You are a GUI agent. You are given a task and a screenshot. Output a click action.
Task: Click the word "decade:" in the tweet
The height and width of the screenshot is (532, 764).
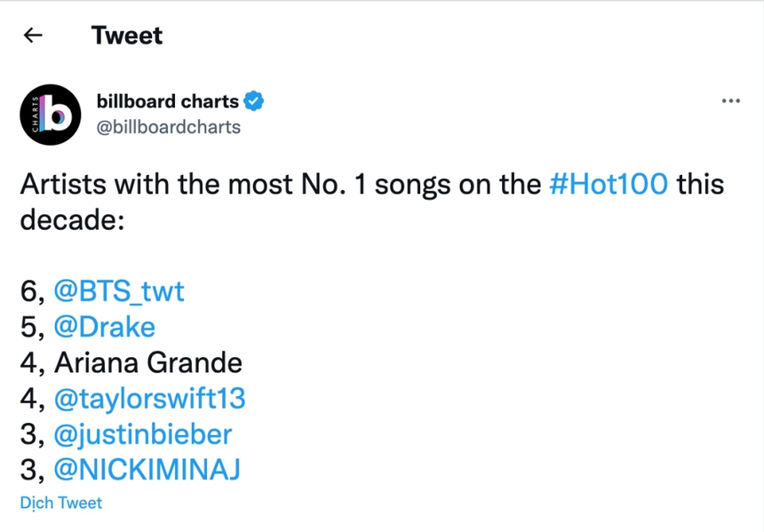[71, 219]
